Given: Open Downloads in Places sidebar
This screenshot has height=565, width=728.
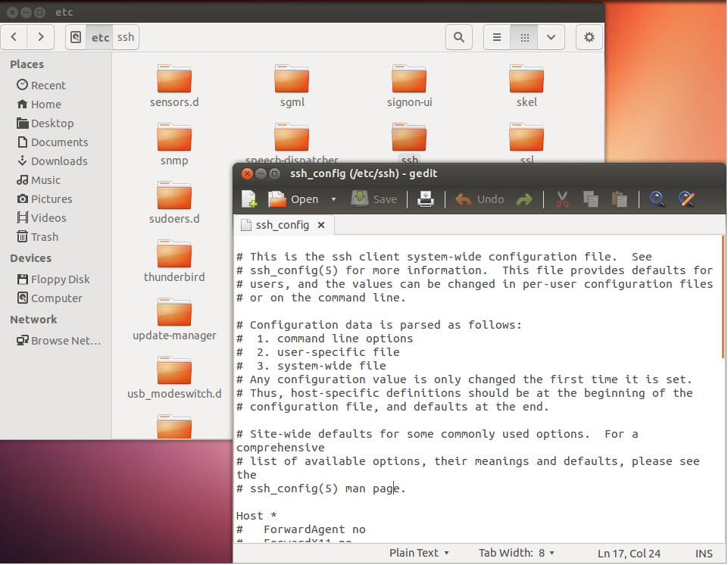Looking at the screenshot, I should click(58, 161).
